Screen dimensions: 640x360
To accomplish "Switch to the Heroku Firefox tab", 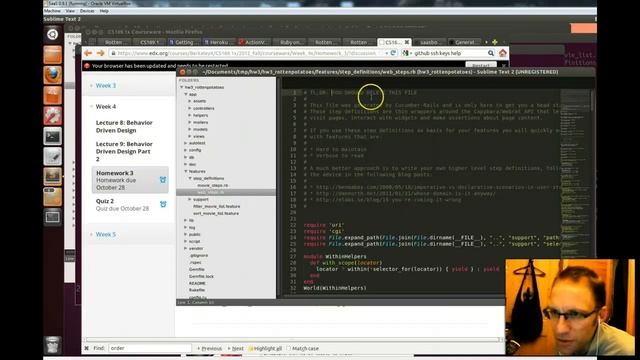I will (x=218, y=42).
